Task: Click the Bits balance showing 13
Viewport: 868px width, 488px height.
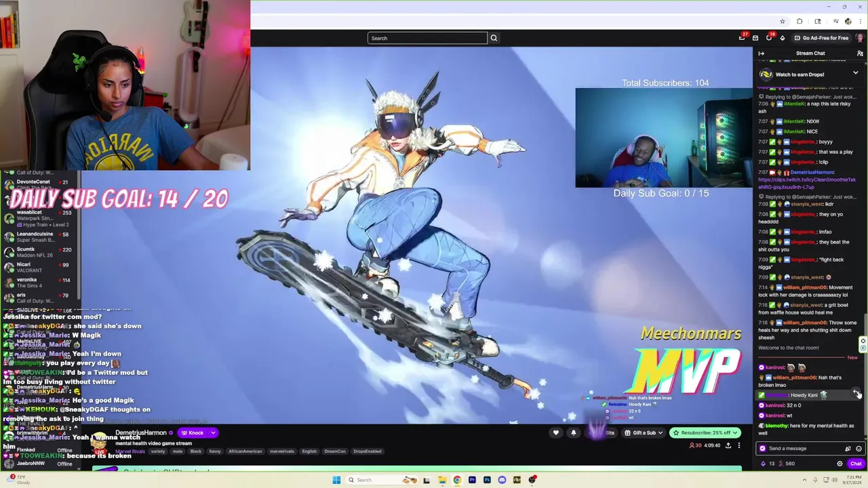Action: (x=768, y=464)
